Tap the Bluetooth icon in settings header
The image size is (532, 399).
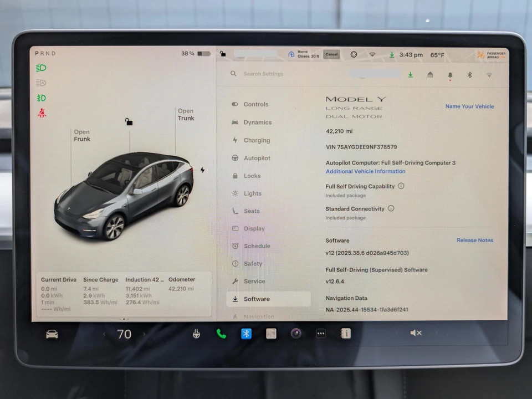(x=469, y=75)
